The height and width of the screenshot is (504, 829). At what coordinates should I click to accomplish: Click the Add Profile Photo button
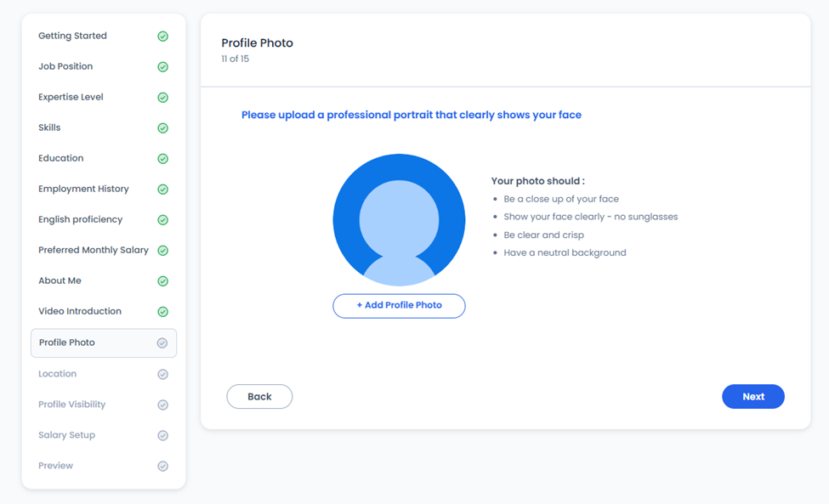(399, 306)
